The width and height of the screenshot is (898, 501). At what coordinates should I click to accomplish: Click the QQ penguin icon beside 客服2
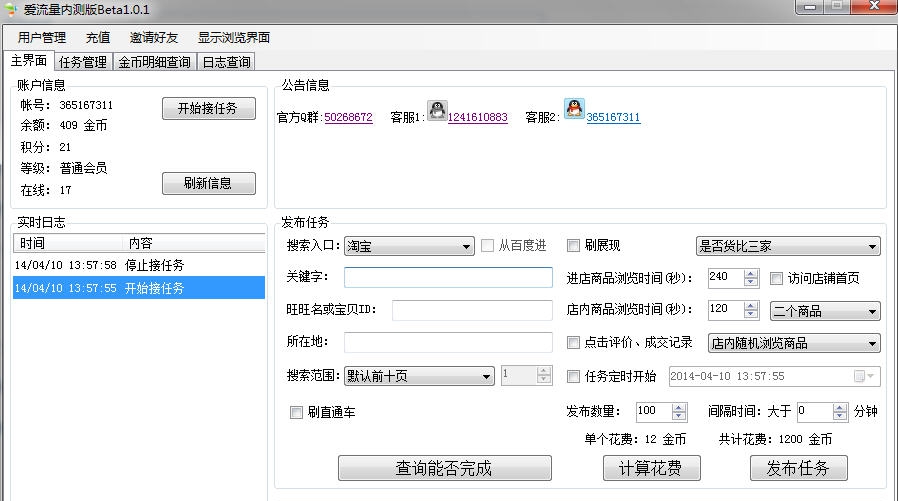tap(574, 108)
